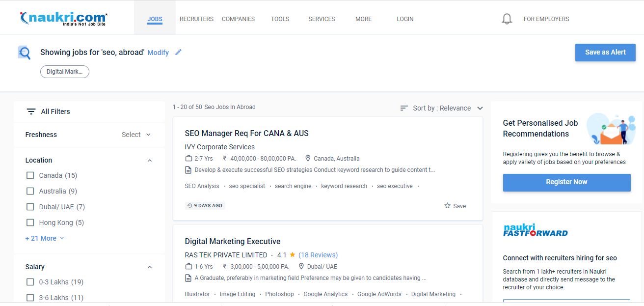Click the Image Editing skill tag
Screen dimensions: 644x306
237,294
